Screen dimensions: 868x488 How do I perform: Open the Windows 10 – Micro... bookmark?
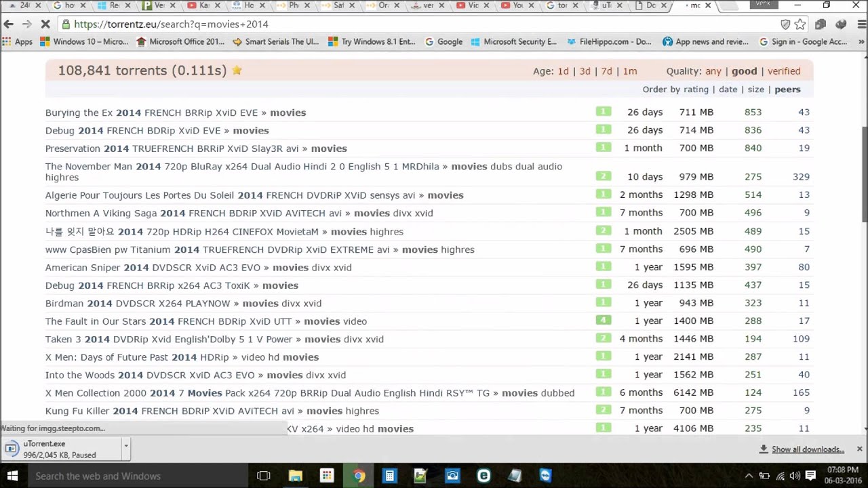click(84, 41)
